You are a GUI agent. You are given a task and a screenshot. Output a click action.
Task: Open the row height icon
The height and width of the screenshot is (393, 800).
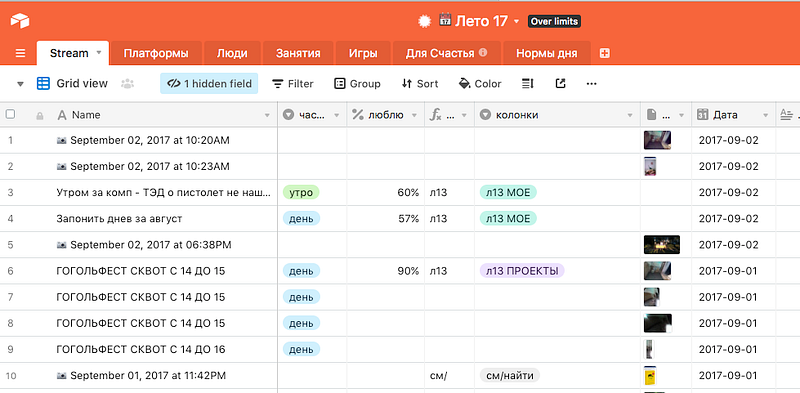coord(528,84)
